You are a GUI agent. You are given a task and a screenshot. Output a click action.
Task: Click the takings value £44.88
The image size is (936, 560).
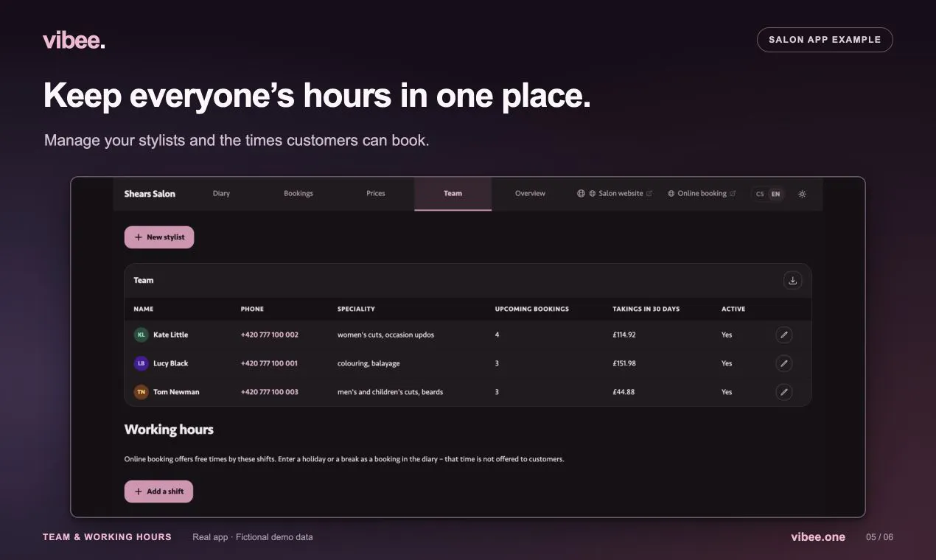point(624,392)
